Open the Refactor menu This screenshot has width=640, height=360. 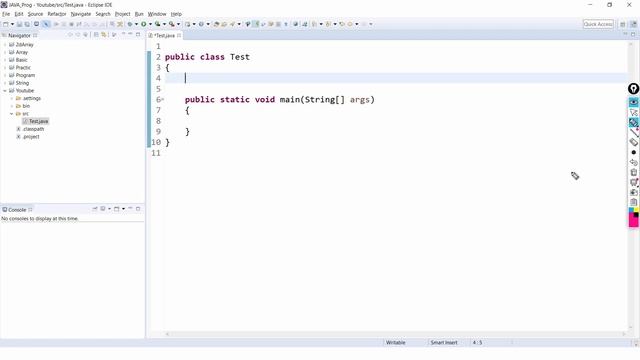click(57, 14)
